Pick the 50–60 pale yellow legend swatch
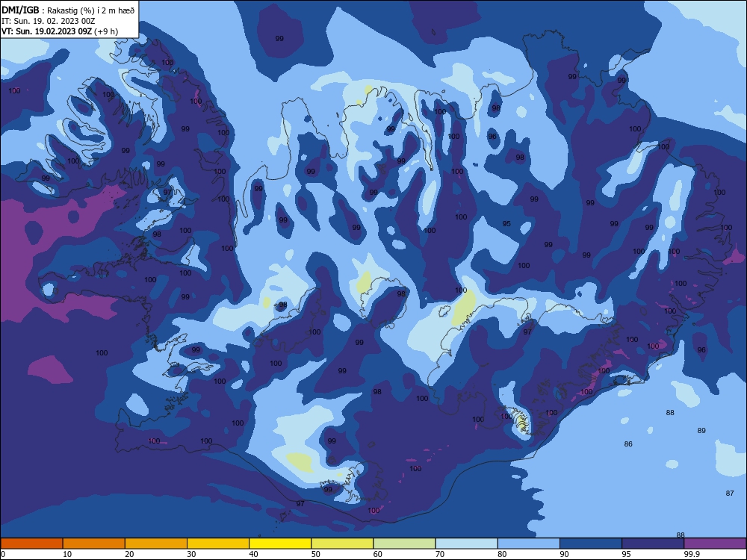 [343, 544]
